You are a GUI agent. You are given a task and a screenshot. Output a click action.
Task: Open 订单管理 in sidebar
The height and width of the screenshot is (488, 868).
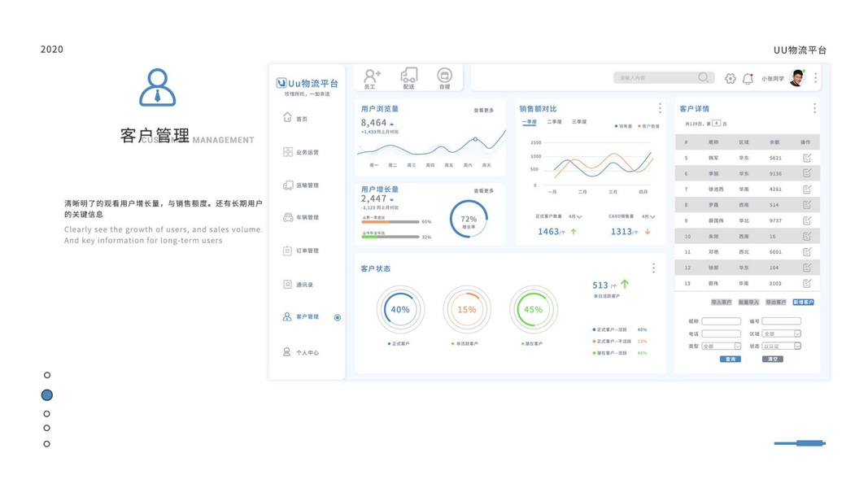301,251
